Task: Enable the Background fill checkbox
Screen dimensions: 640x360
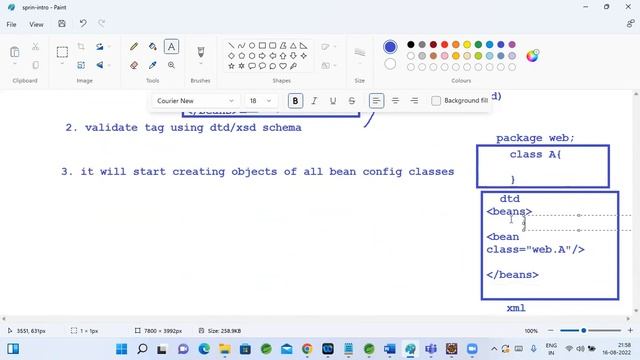Action: pos(436,100)
